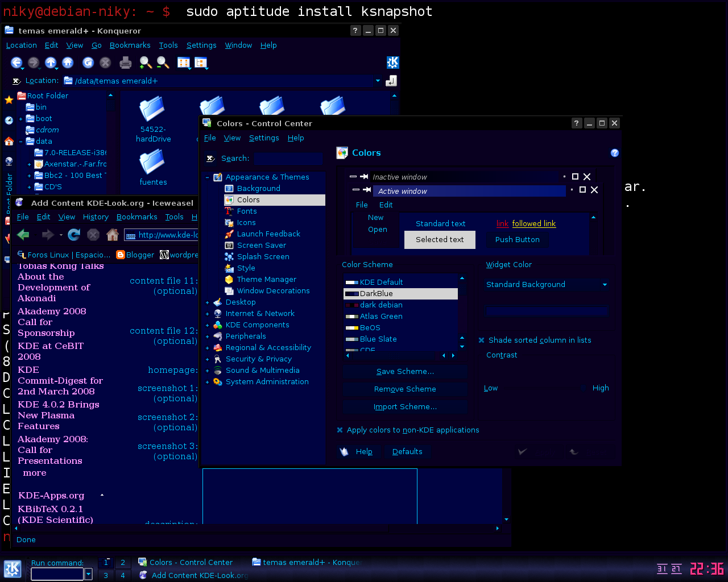Clear the Control Center search field
This screenshot has width=728, height=582.
(210, 159)
